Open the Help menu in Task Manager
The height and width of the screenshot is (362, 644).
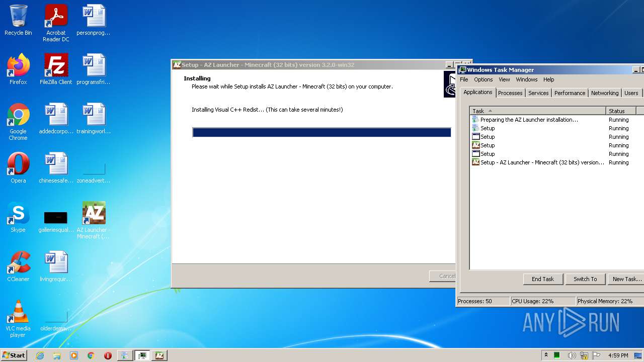click(548, 79)
